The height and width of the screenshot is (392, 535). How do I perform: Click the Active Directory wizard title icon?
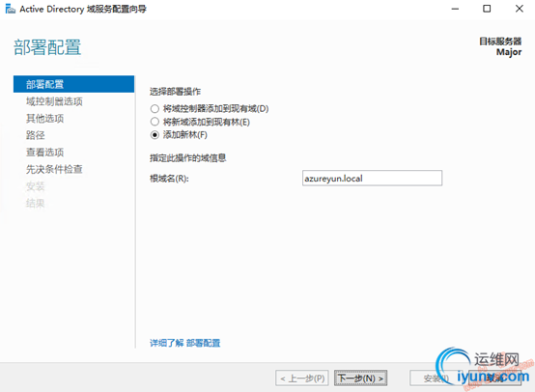pyautogui.click(x=11, y=9)
